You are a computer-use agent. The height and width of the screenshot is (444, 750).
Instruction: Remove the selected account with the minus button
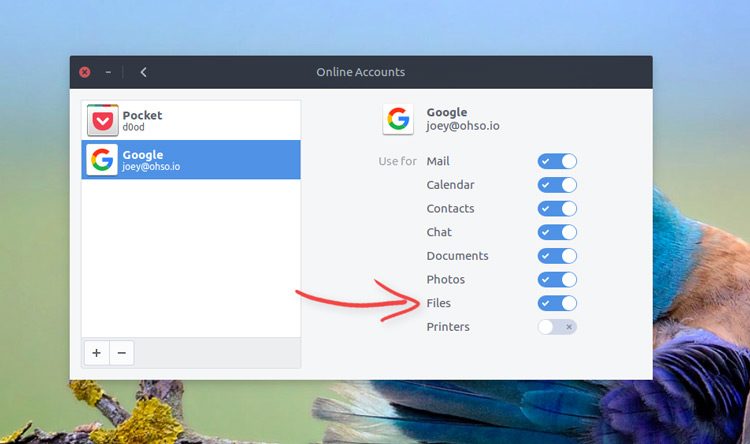pos(121,353)
